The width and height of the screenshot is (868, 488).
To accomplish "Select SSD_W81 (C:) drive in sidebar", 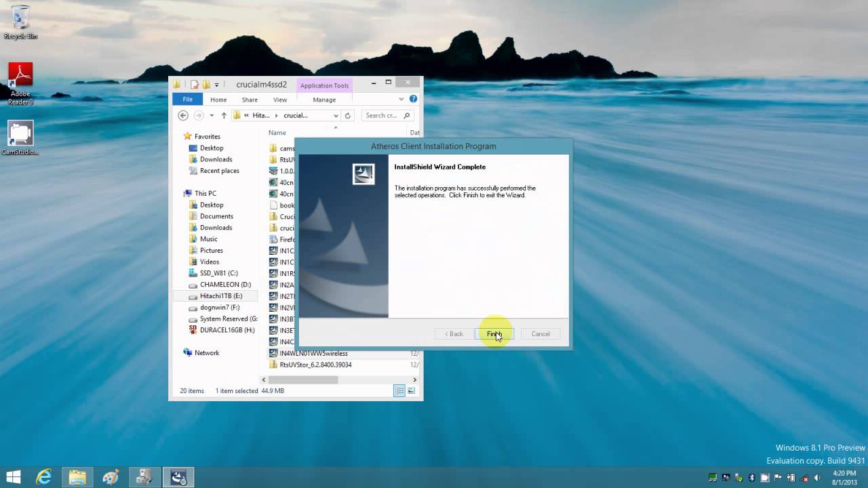I will tap(218, 273).
